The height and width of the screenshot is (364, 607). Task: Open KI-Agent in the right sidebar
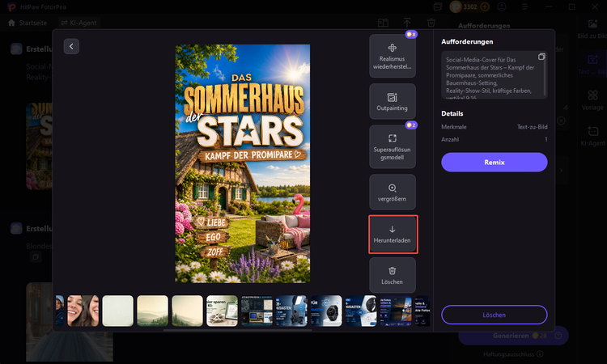click(592, 136)
